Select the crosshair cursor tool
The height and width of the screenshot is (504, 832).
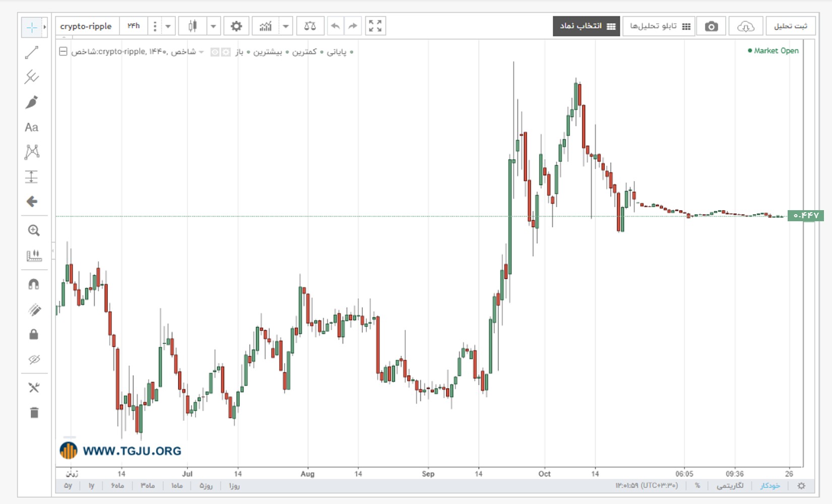point(31,27)
